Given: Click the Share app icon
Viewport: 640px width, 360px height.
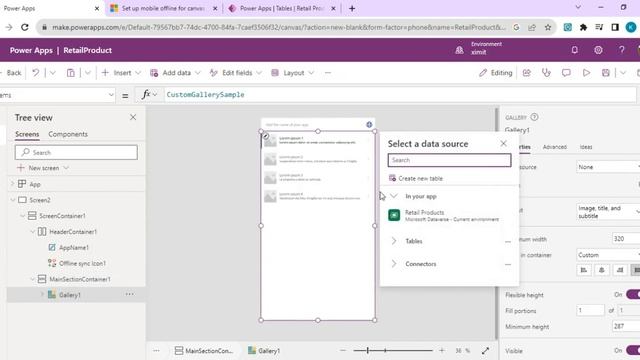Looking at the screenshot, I should tap(527, 73).
